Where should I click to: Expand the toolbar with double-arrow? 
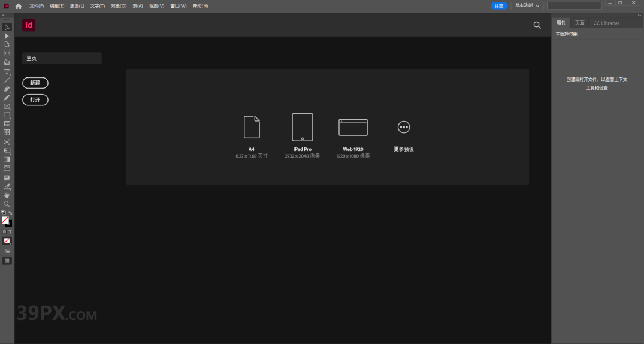[3, 16]
